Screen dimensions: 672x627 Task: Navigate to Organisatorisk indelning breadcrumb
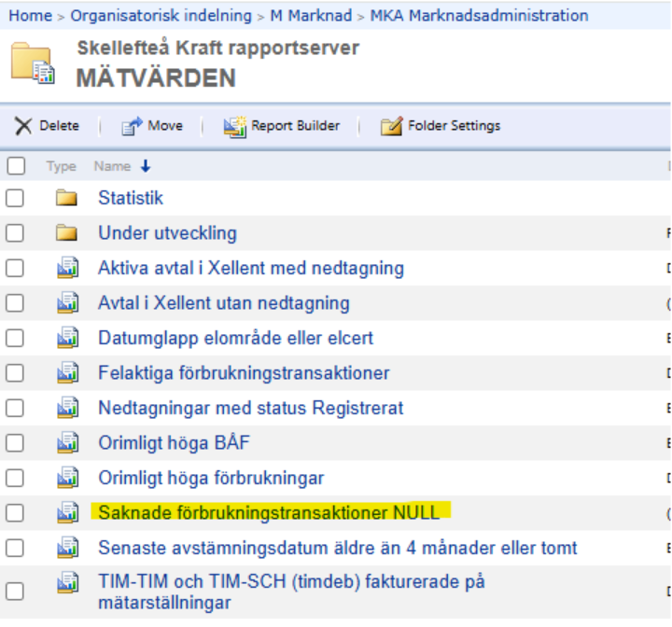[161, 16]
